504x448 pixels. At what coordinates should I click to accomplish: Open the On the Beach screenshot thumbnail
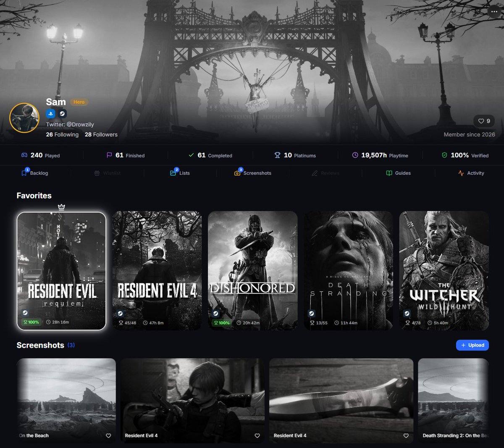(x=66, y=400)
